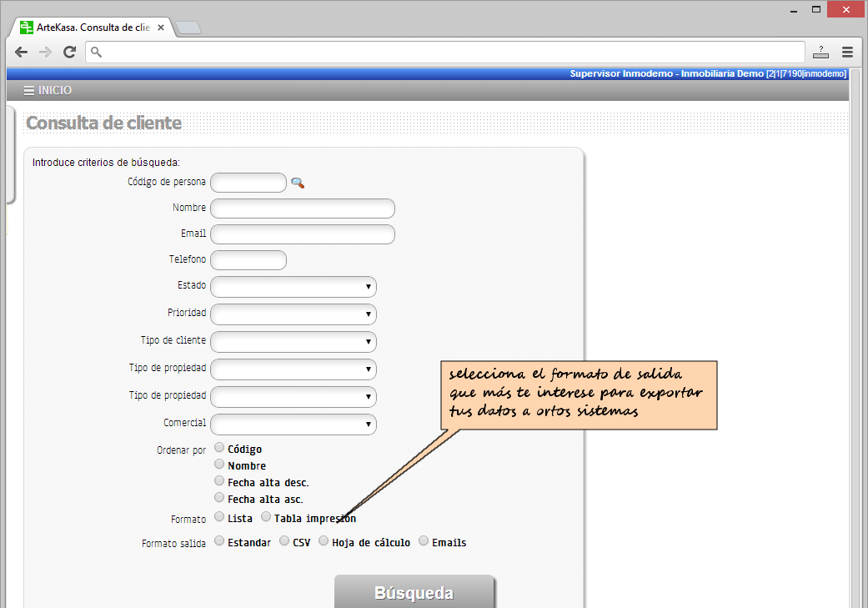The width and height of the screenshot is (868, 608).
Task: Pick the Hoja de cálculo output option
Action: pos(324,541)
